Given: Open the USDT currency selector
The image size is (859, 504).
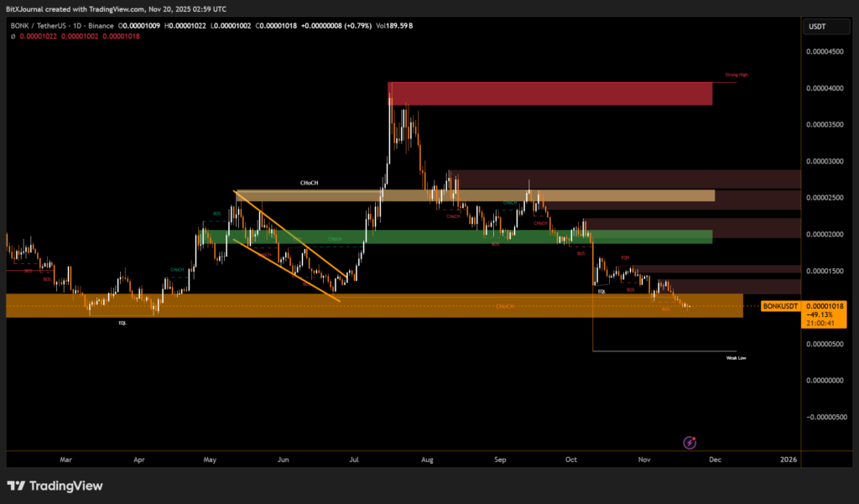Looking at the screenshot, I should (x=816, y=27).
